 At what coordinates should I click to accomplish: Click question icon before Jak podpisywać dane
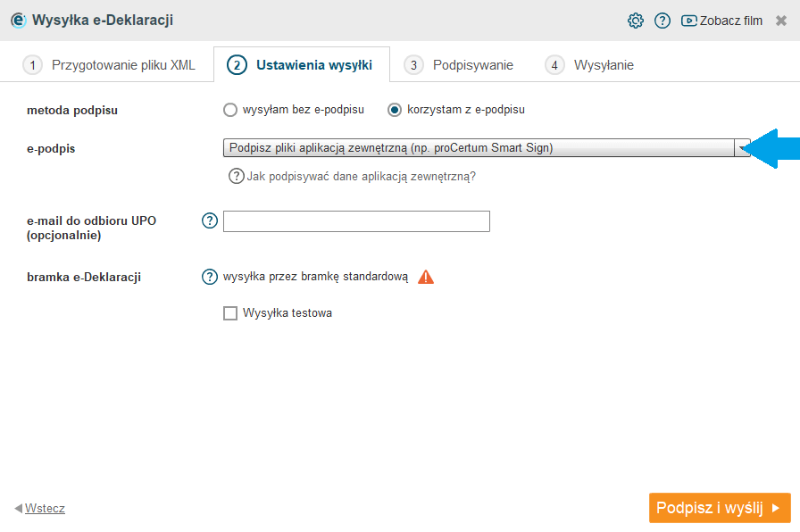pyautogui.click(x=236, y=177)
